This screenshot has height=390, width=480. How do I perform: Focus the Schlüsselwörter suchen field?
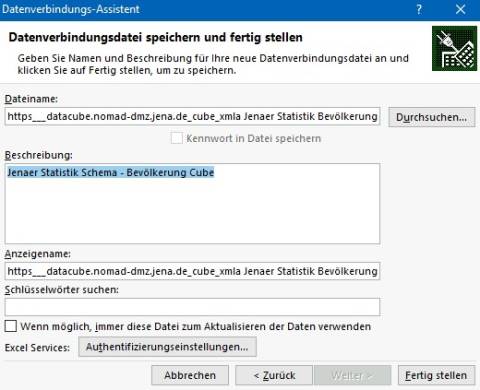point(192,307)
